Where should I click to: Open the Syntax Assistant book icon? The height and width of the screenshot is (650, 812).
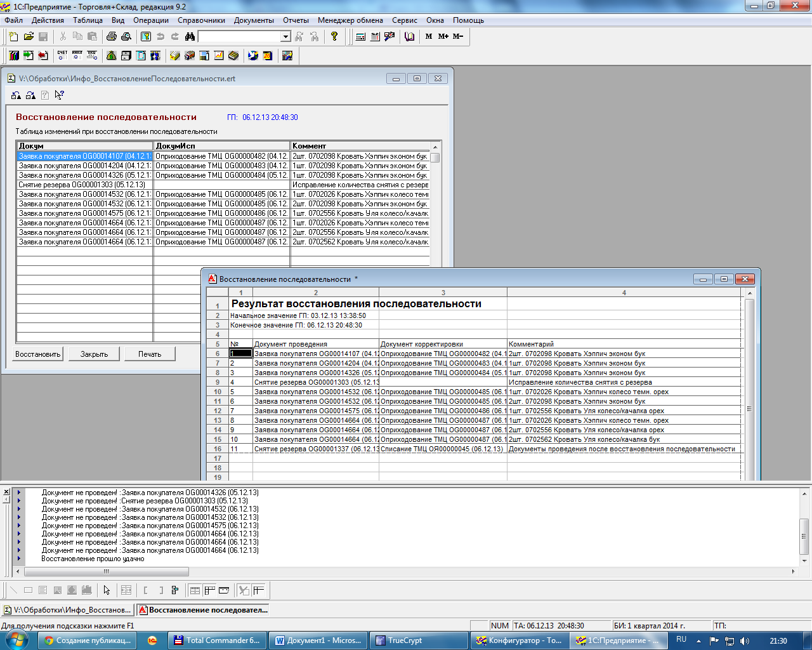coord(409,37)
